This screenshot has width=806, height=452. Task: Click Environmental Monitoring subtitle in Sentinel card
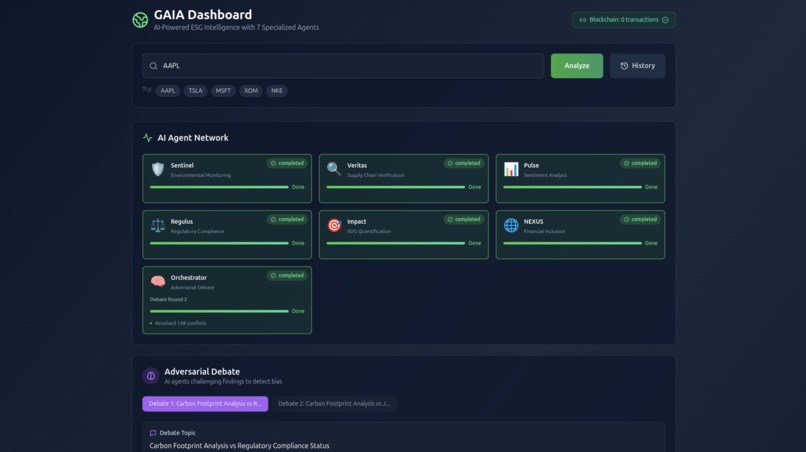coord(200,175)
